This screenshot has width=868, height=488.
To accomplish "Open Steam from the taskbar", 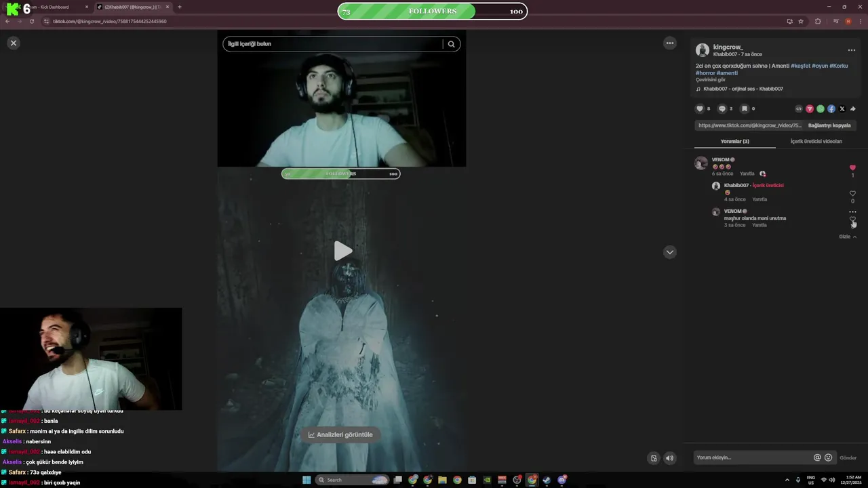I will pyautogui.click(x=547, y=480).
